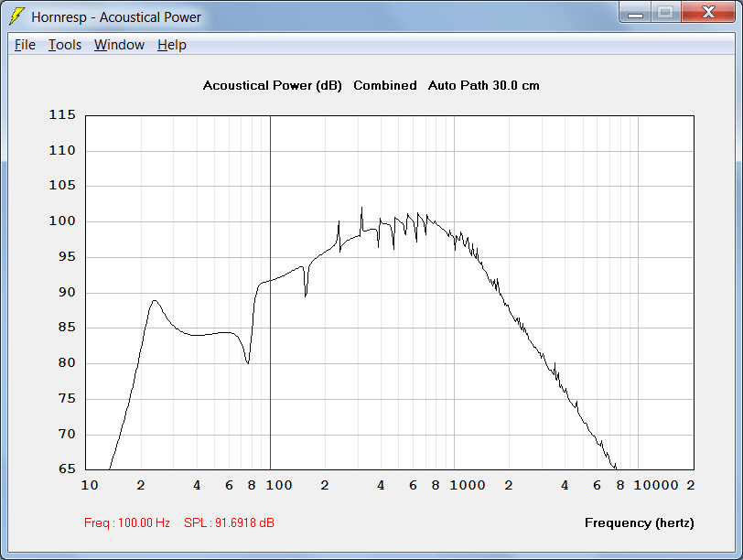This screenshot has height=560, width=743.
Task: Click the 65 dB axis label
Action: [67, 468]
